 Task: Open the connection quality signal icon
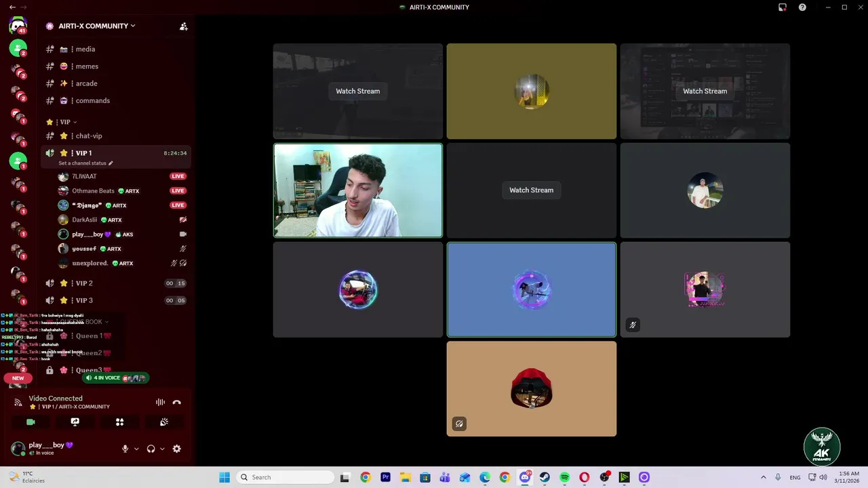point(18,402)
